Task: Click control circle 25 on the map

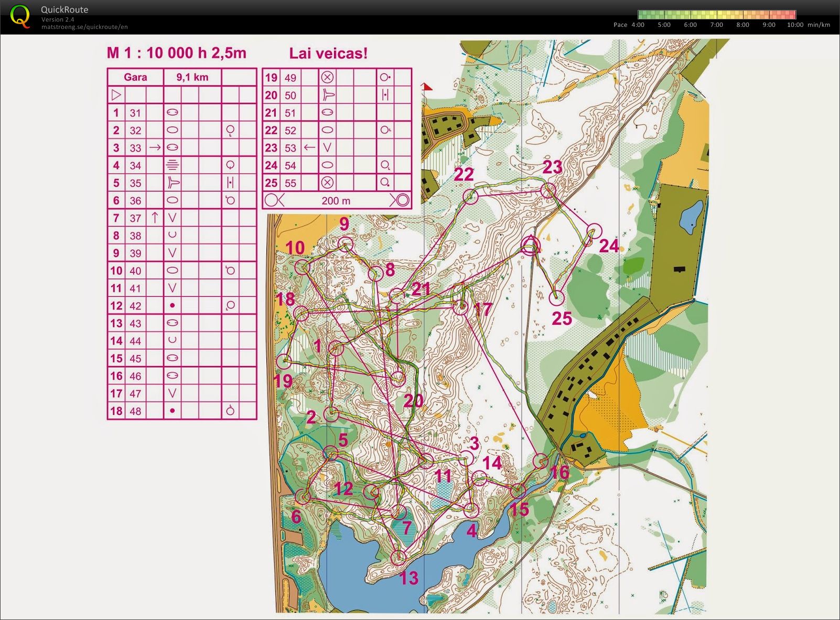Action: click(556, 298)
